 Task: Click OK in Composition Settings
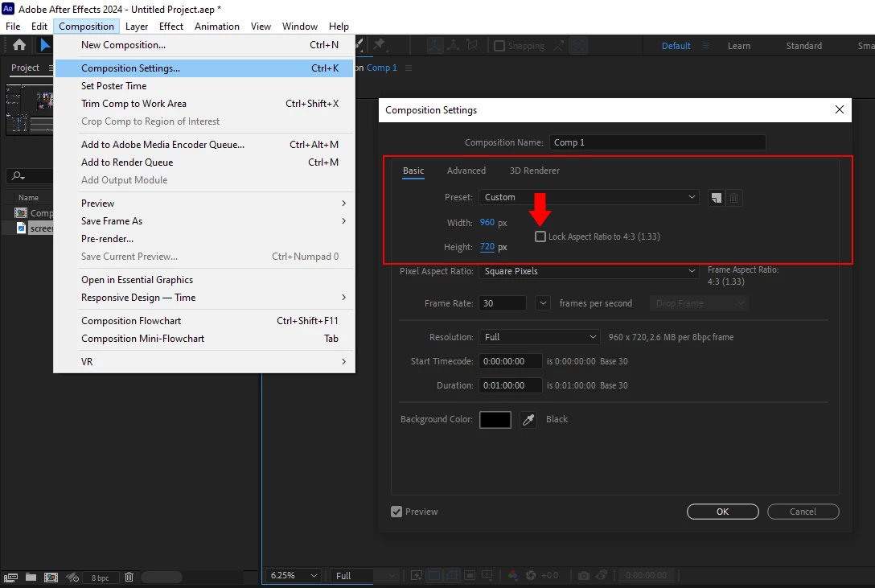coord(723,512)
